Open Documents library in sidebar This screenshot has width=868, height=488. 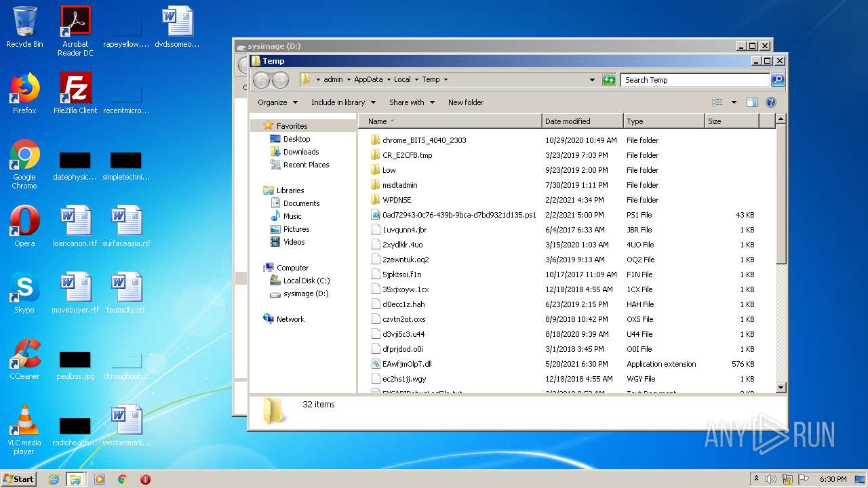tap(301, 203)
